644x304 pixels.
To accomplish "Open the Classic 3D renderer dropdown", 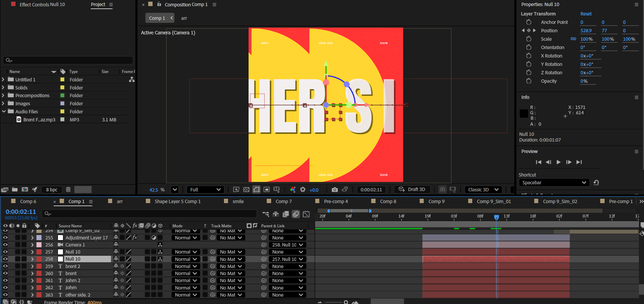I will tap(483, 190).
